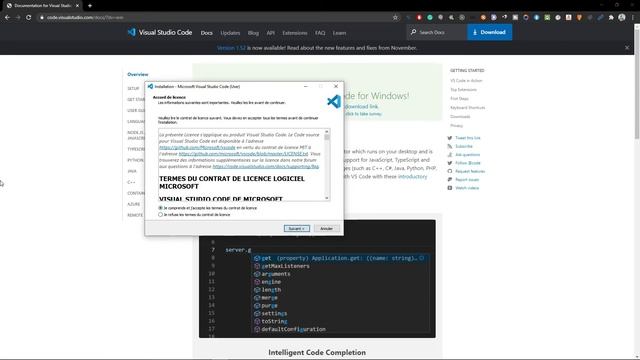640x360 pixels.
Task: Open the API menu item
Action: [x=271, y=33]
